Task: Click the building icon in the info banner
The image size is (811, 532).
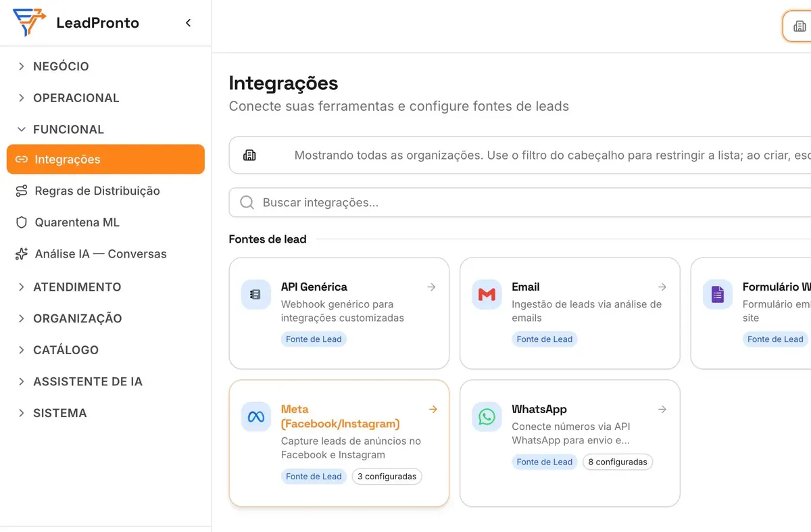Action: (249, 155)
